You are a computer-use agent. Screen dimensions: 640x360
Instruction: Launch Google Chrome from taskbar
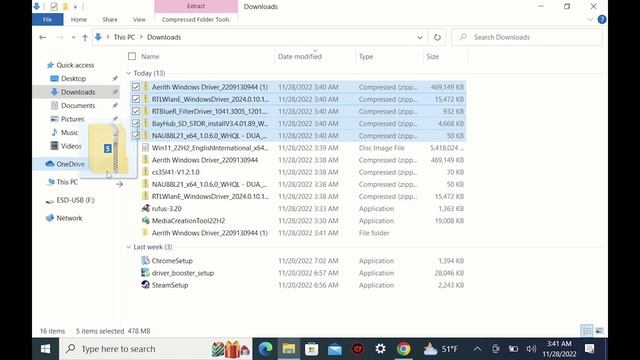coord(404,349)
